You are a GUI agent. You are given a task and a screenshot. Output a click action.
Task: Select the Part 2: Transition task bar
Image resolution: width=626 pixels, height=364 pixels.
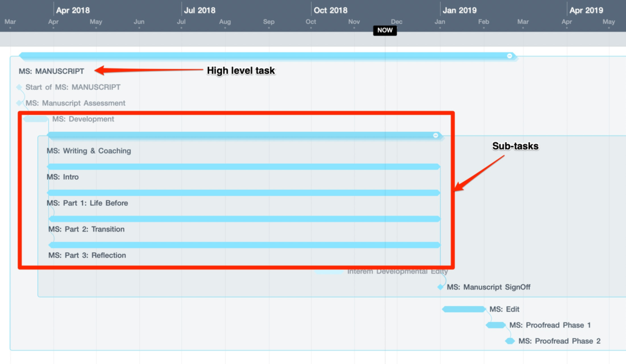tap(245, 219)
